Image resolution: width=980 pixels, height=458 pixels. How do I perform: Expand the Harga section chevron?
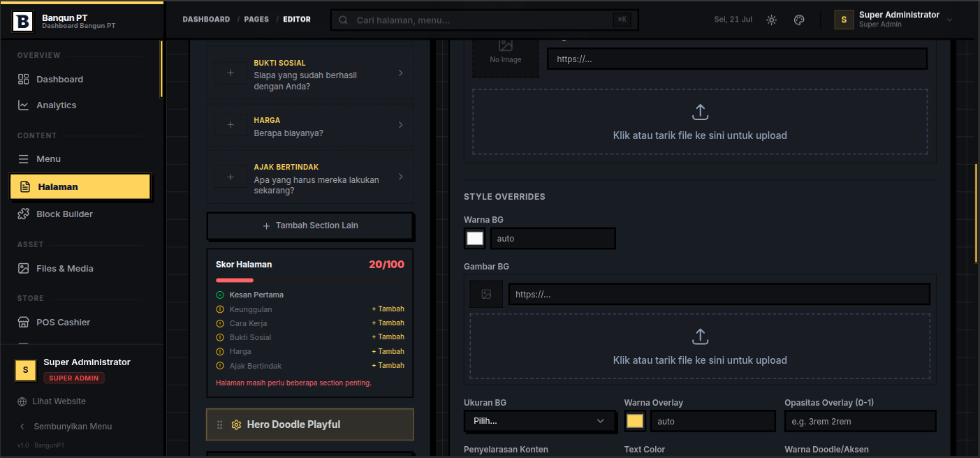point(400,125)
